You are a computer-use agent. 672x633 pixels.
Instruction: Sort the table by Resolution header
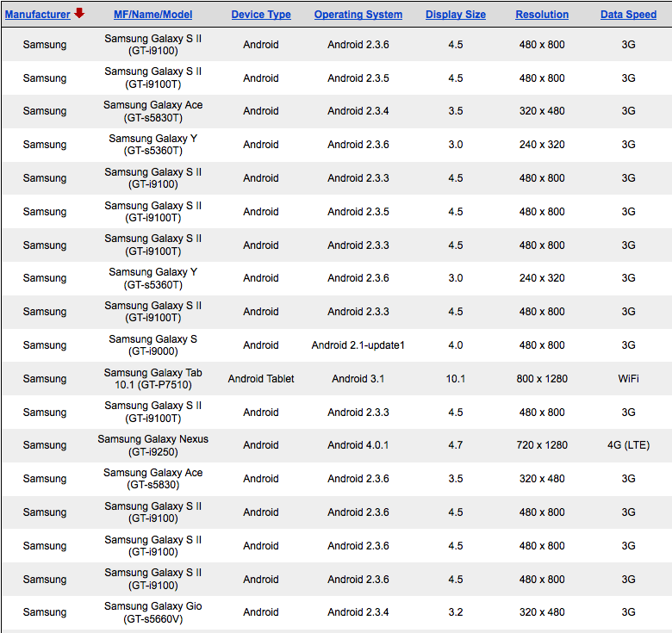(542, 15)
